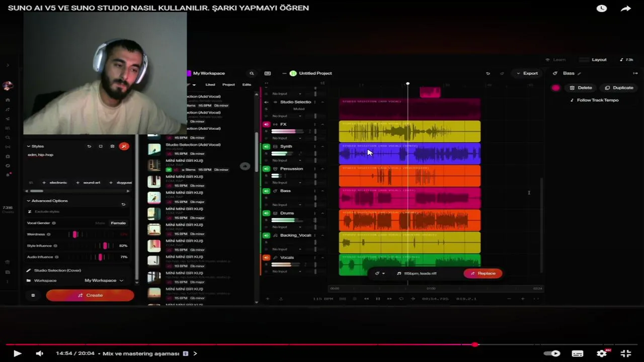Image resolution: width=644 pixels, height=362 pixels.
Task: Mute the Drums track speaker button
Action: coord(266,213)
